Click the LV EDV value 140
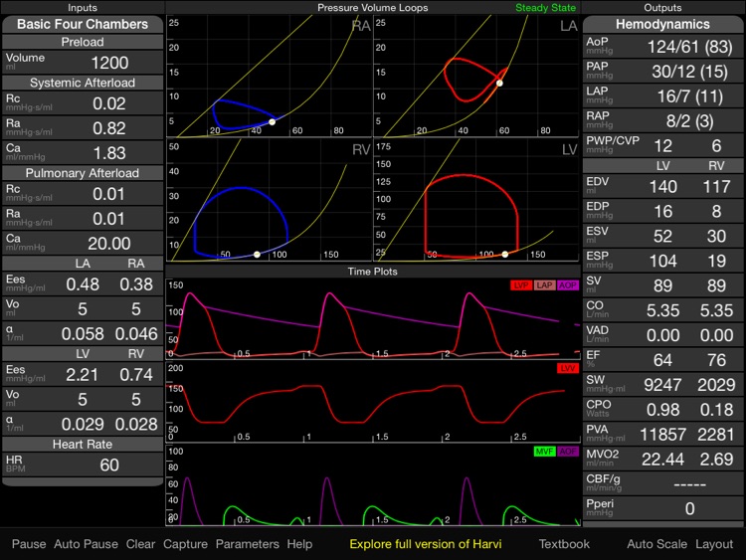The height and width of the screenshot is (560, 746). click(662, 187)
